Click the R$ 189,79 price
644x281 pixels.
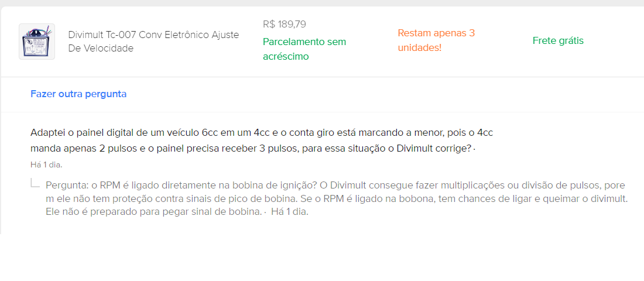(x=285, y=25)
